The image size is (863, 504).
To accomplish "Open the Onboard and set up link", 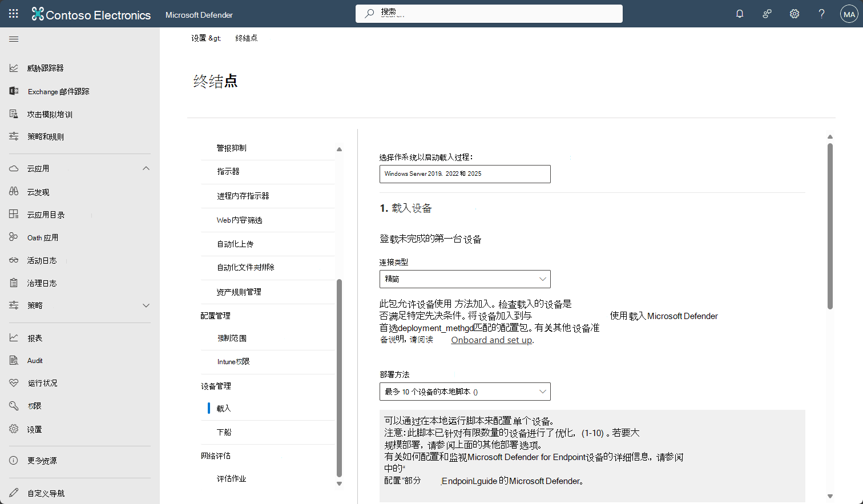I will point(491,340).
